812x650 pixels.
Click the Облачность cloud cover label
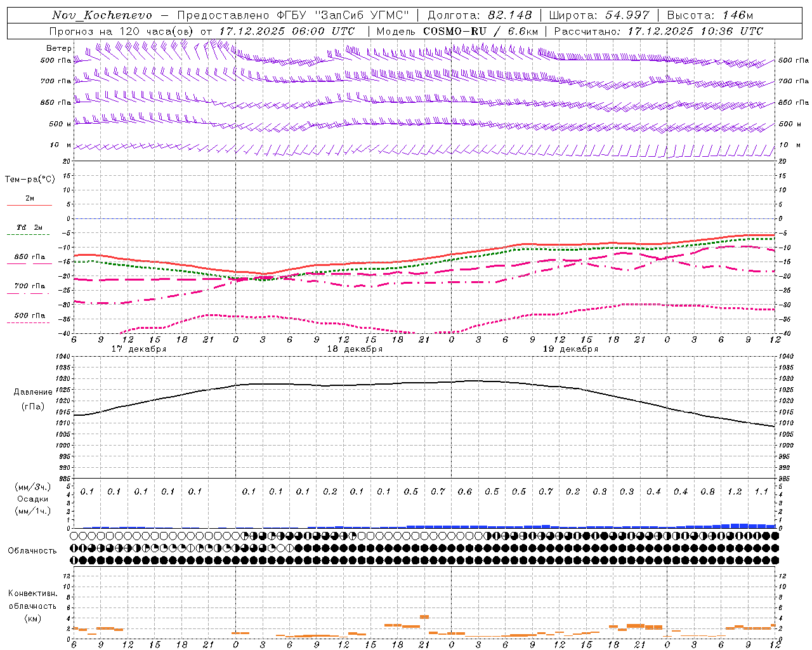click(32, 551)
